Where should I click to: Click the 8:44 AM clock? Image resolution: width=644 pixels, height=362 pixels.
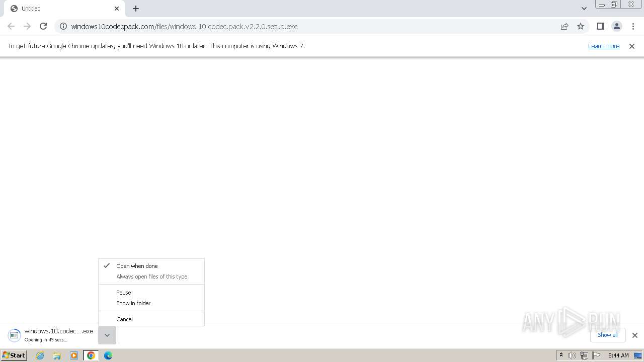click(618, 355)
